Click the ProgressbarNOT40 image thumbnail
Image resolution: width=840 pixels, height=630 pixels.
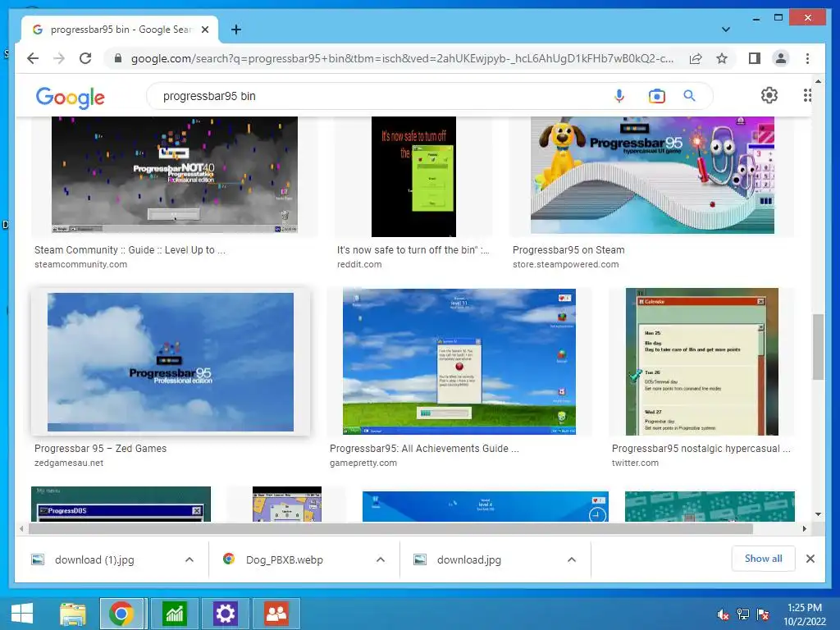point(174,175)
